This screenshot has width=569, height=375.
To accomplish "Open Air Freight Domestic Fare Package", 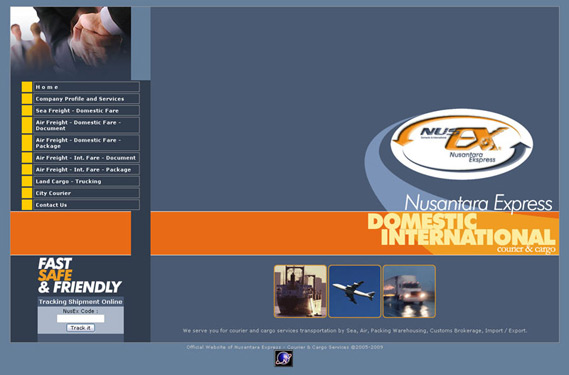I will [86, 143].
